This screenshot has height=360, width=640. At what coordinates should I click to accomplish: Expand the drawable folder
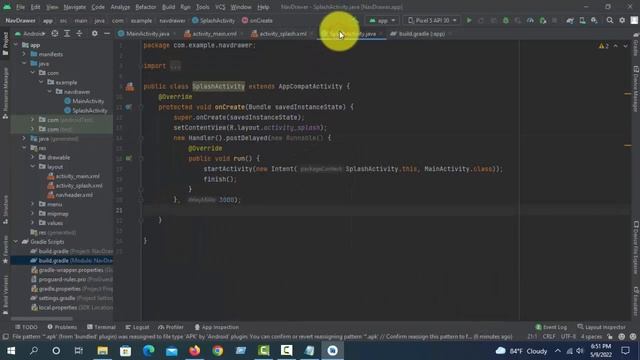coord(33,157)
